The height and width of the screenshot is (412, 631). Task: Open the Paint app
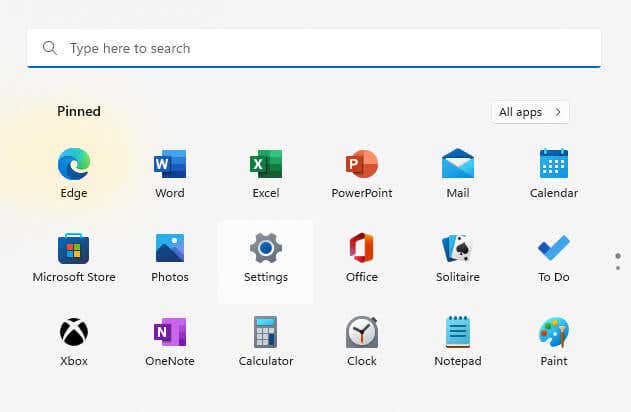click(554, 342)
